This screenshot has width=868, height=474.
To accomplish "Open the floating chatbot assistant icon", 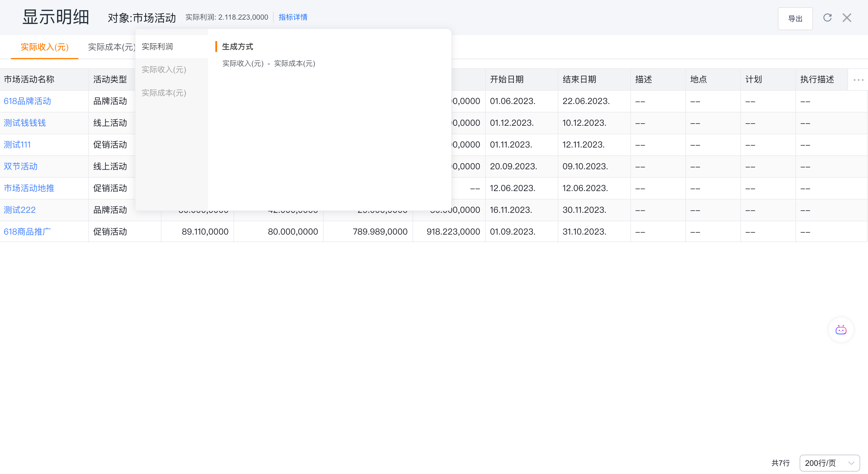I will point(841,330).
